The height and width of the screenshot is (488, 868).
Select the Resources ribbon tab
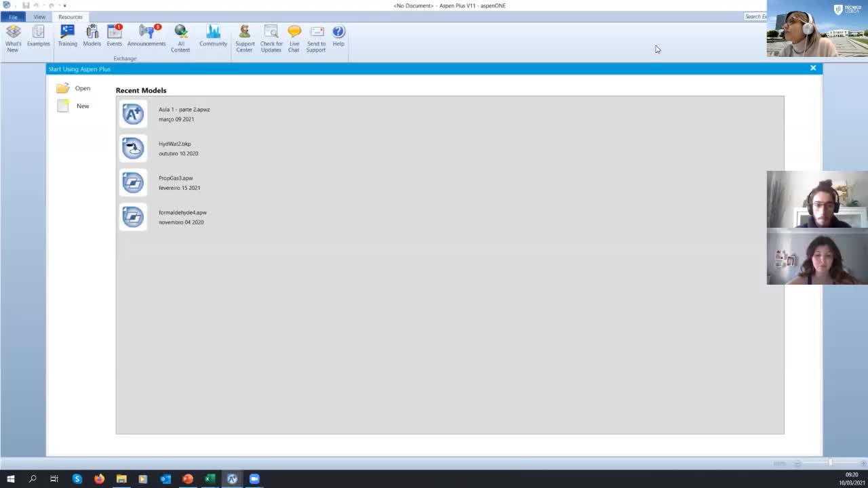click(71, 17)
